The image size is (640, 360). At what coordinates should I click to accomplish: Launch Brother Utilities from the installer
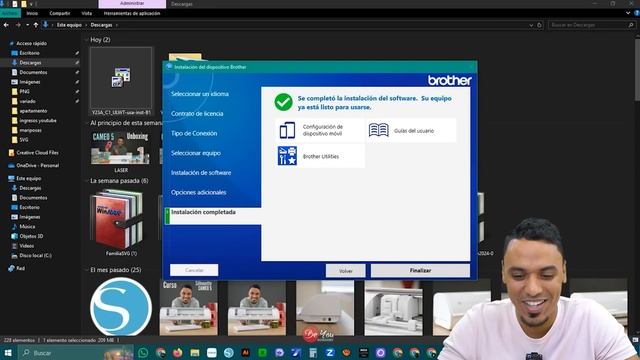tap(320, 156)
